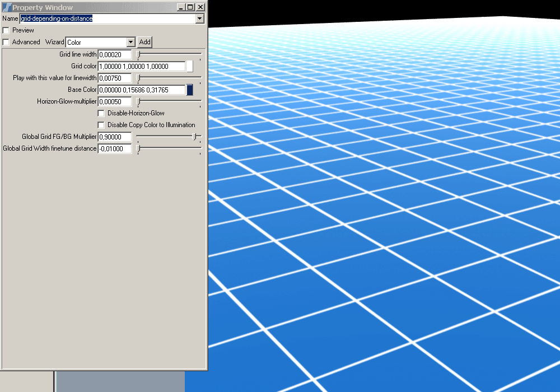Maximize the Property Window
This screenshot has width=560, height=392.
click(x=190, y=7)
